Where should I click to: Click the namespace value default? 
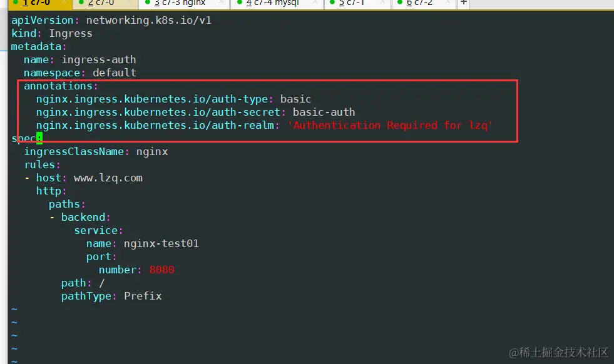click(115, 73)
